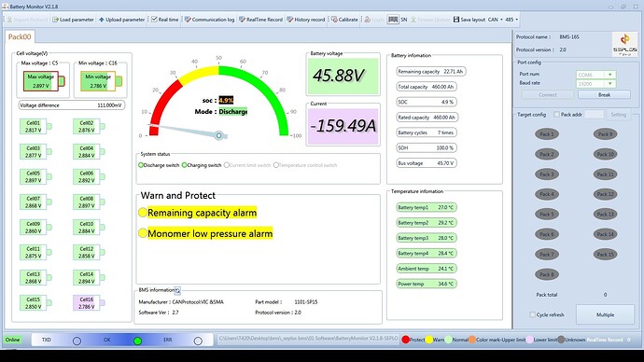Screen dimensions: 644x362
Task: Select the Pack 1 target button
Action: (547, 134)
